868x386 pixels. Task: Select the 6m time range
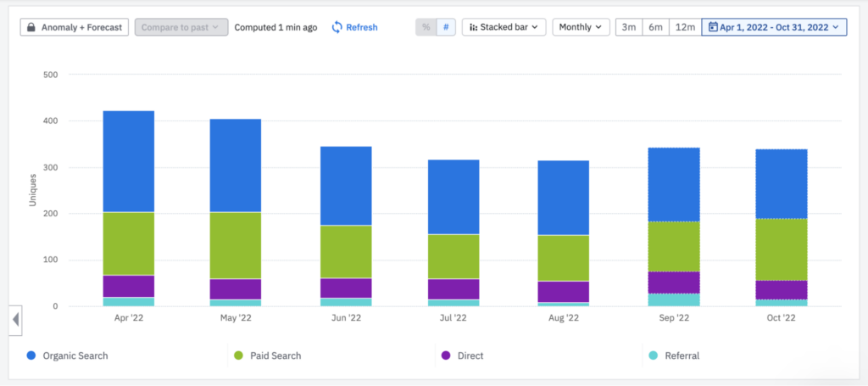[655, 27]
